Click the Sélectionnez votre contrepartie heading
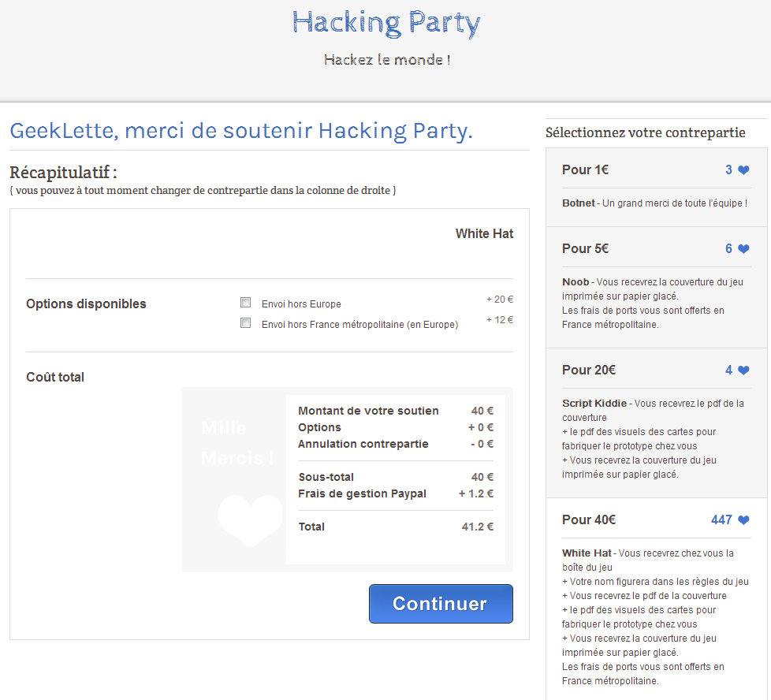Screen dimensions: 771x700 click(645, 133)
